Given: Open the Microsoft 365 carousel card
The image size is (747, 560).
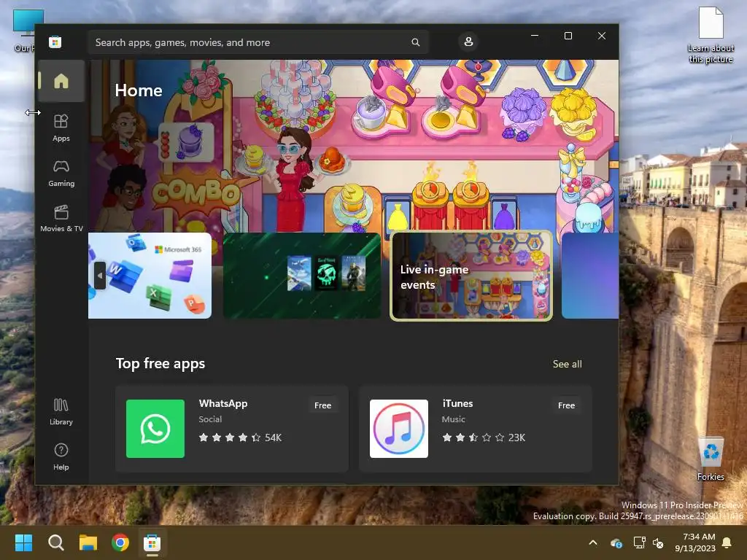Looking at the screenshot, I should point(150,275).
